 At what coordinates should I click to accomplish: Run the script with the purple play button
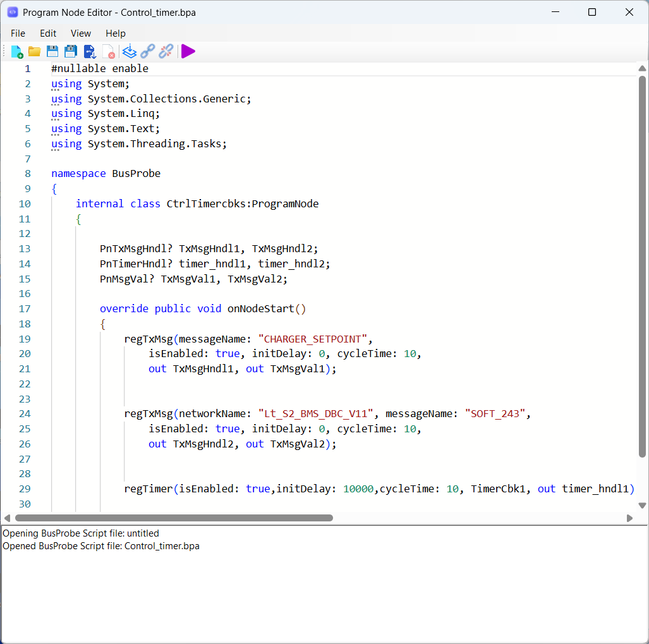coord(188,52)
